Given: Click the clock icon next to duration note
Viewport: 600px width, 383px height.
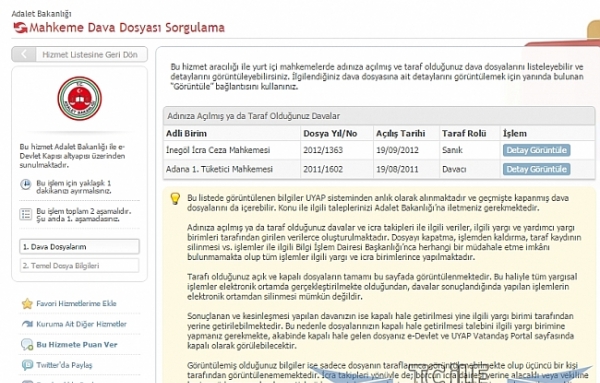Looking at the screenshot, I should click(x=26, y=184).
